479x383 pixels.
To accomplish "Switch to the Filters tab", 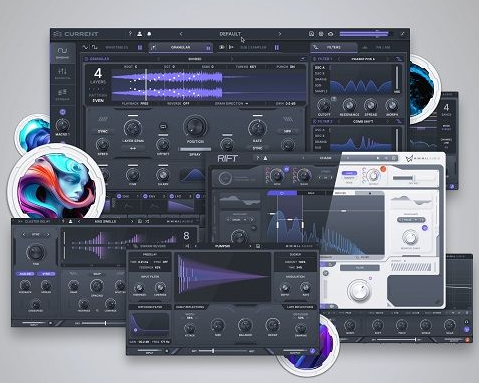I will click(334, 48).
